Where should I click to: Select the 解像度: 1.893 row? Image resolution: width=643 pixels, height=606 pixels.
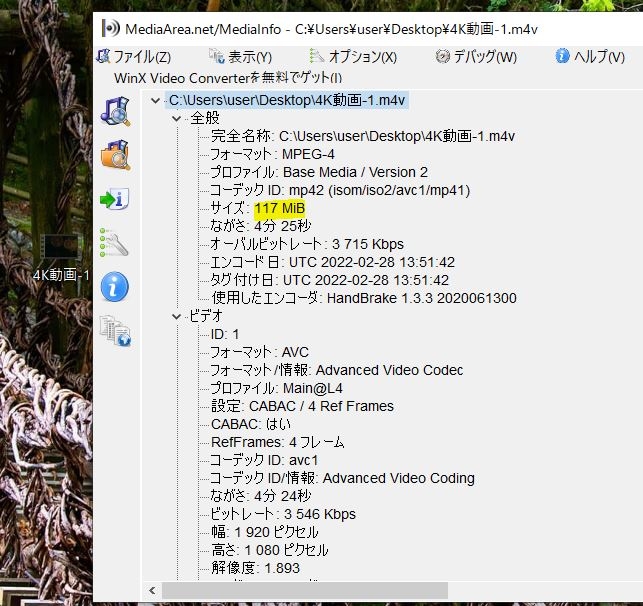click(255, 568)
